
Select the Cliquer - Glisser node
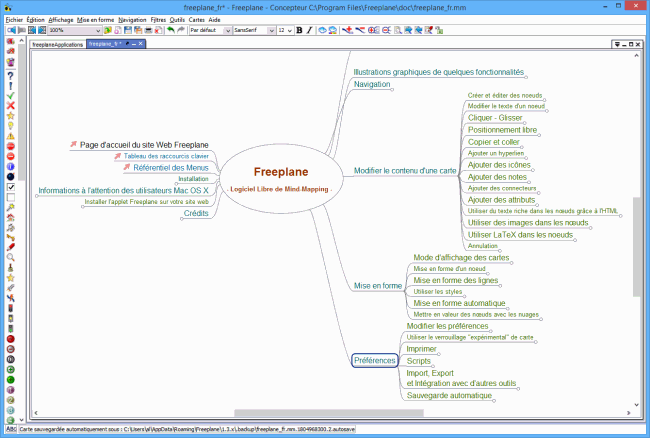[495, 118]
